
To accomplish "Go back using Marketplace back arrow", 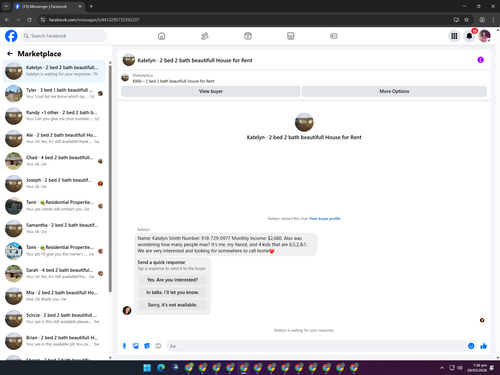I will [10, 53].
